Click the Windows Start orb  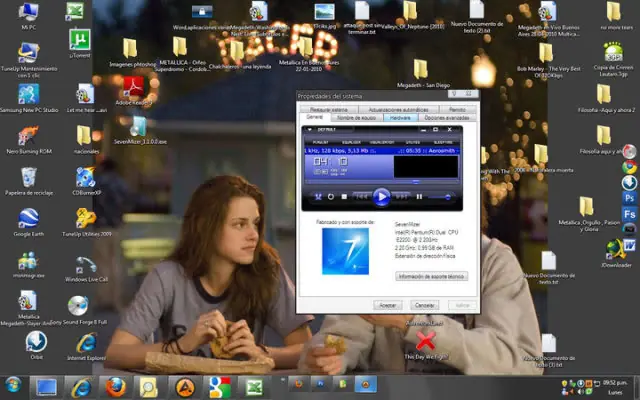pyautogui.click(x=13, y=385)
